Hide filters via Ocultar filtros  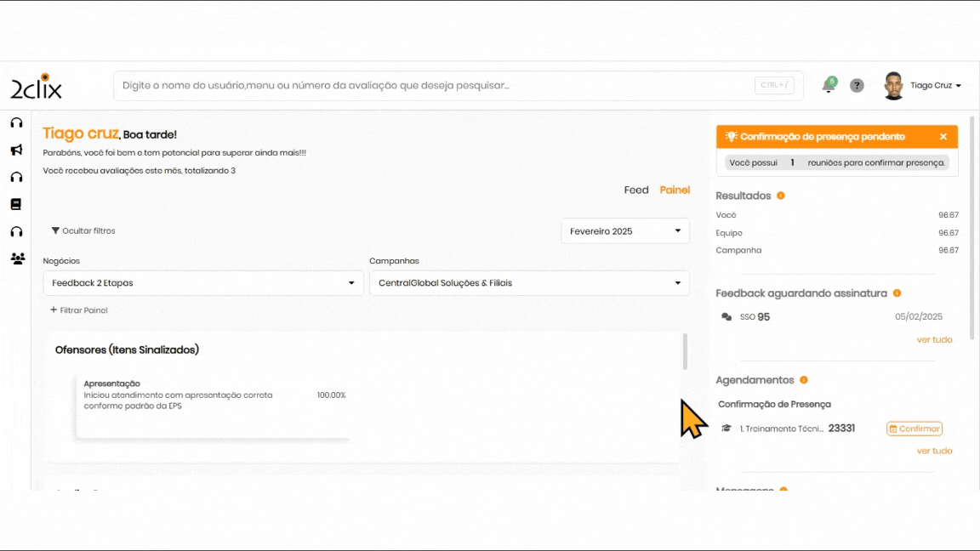click(x=83, y=231)
